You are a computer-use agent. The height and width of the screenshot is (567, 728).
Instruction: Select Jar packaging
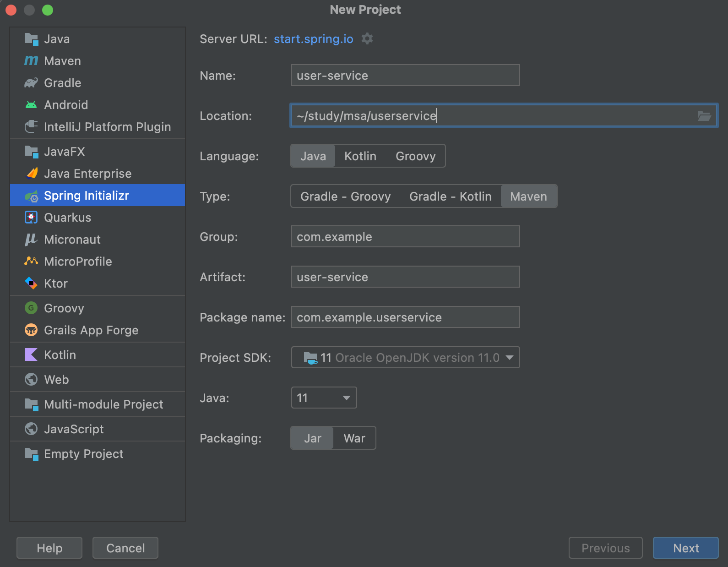tap(313, 438)
